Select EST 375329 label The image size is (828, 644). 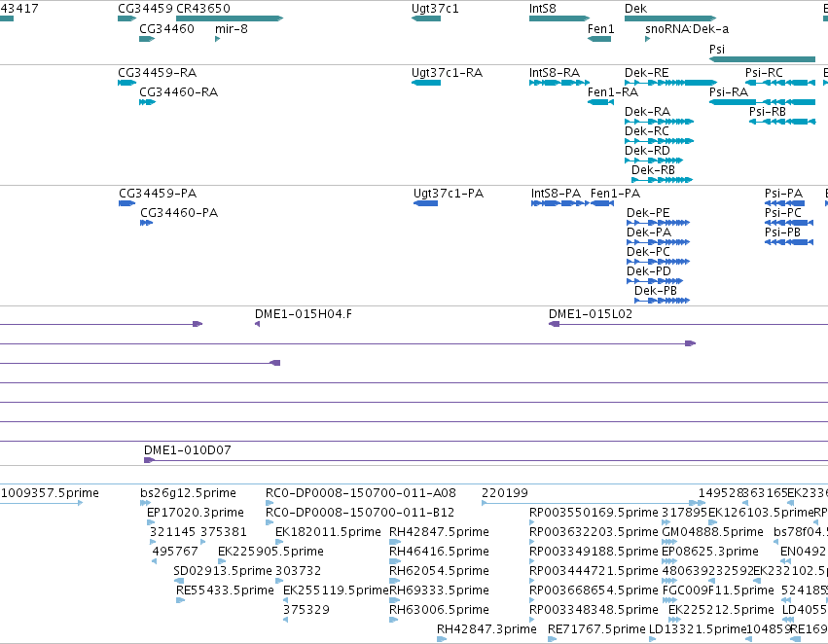tap(306, 610)
